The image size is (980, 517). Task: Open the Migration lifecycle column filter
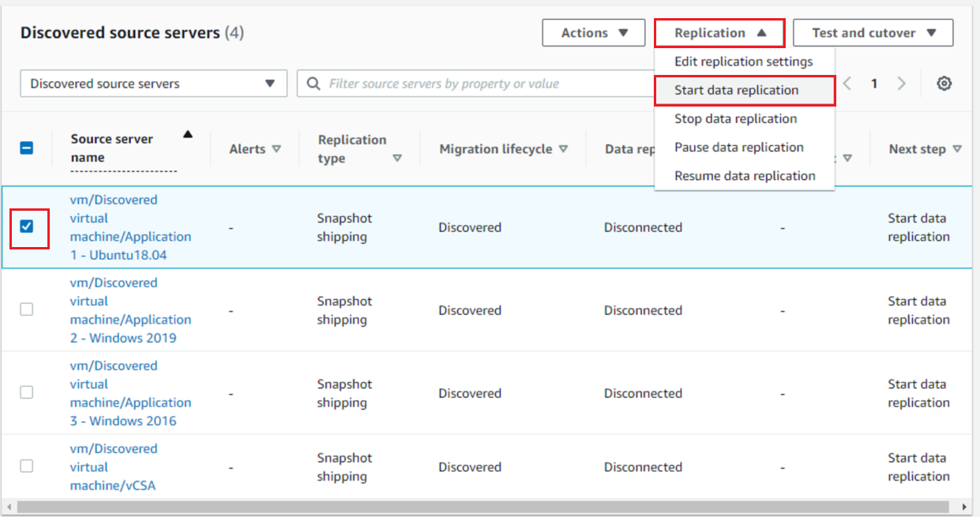564,148
